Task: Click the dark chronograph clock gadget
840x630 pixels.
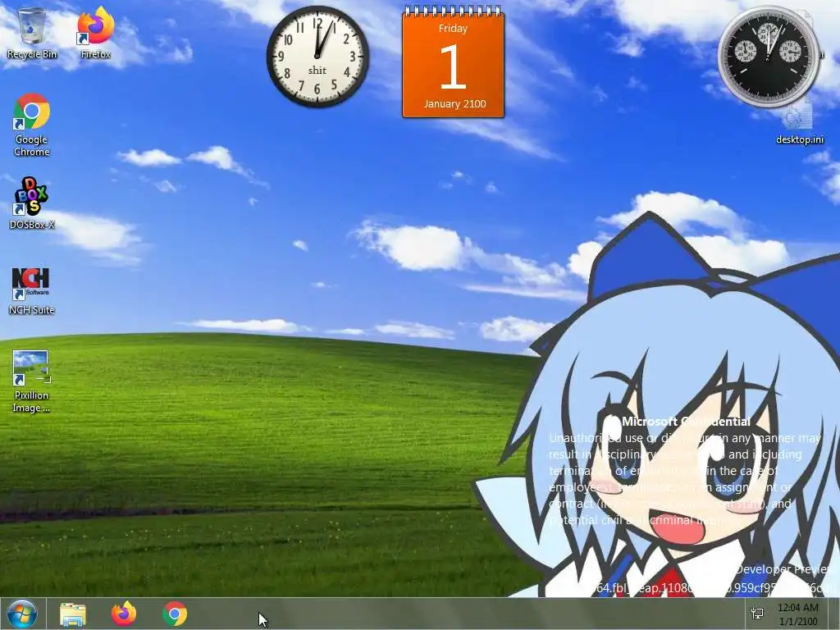Action: coord(768,57)
